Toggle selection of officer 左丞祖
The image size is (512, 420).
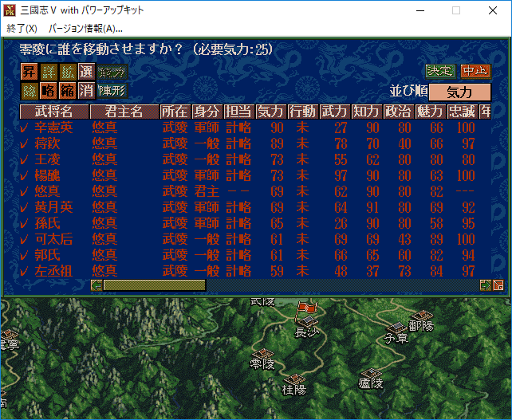point(24,272)
